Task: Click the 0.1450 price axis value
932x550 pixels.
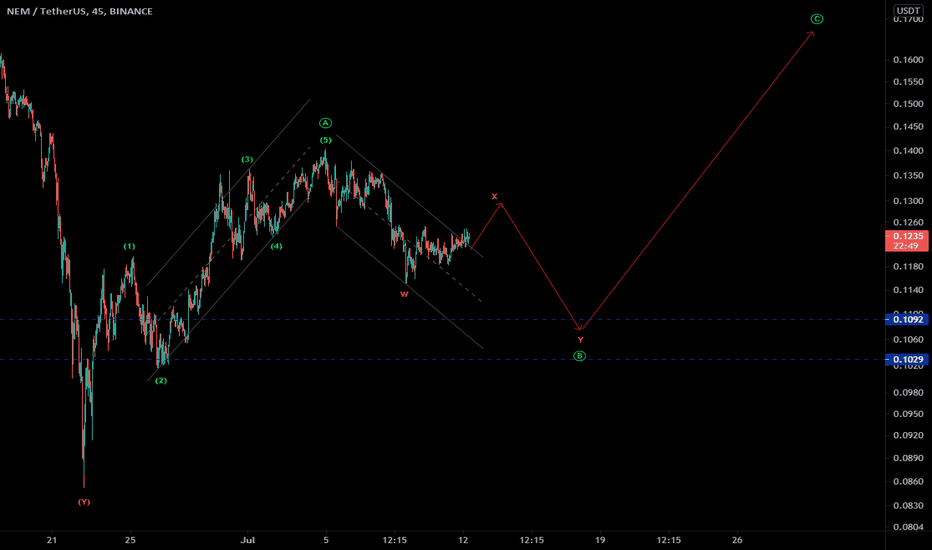Action: click(x=908, y=127)
